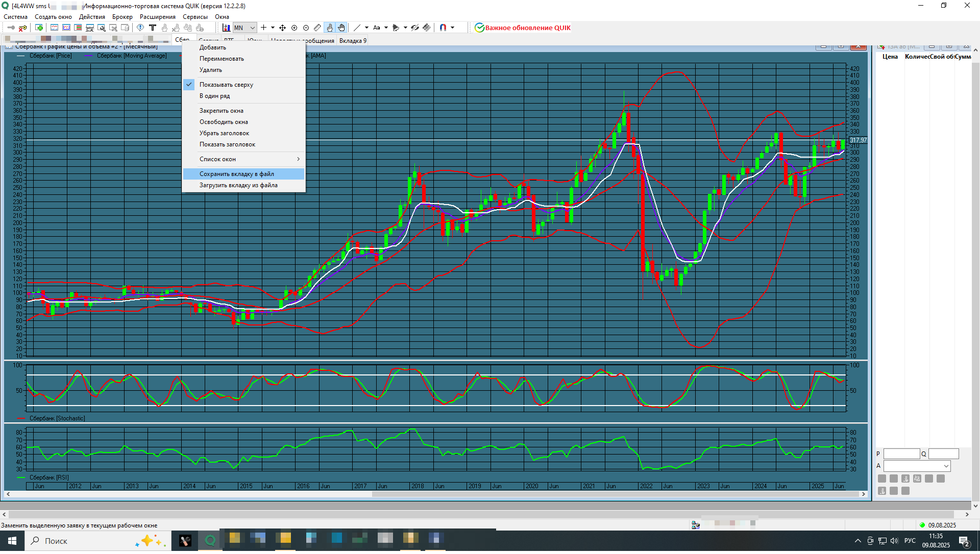This screenshot has width=980, height=554.
Task: Switch to the Вкладка 9 tab
Action: point(353,41)
